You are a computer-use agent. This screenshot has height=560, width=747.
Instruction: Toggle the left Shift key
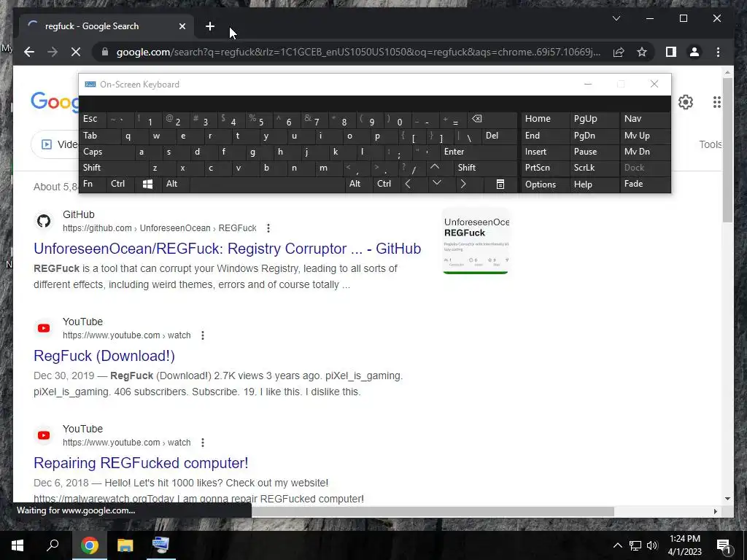113,168
